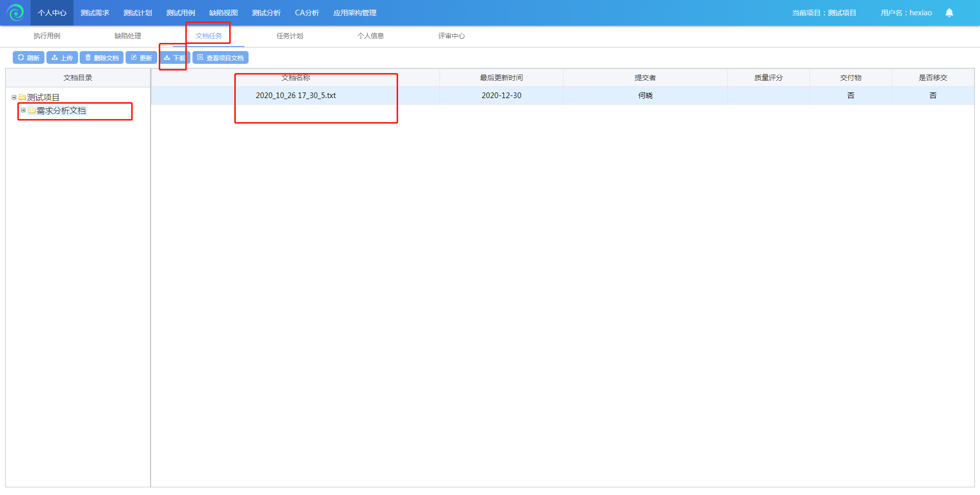This screenshot has width=980, height=495.
Task: Open the 测试需求 menu
Action: coord(95,13)
